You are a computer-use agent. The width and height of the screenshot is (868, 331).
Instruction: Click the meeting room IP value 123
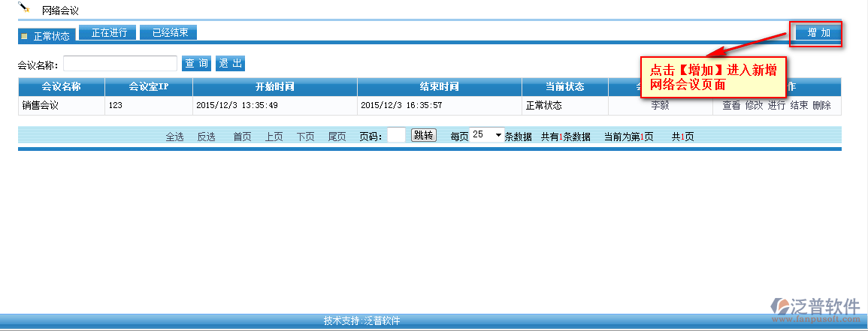(x=115, y=106)
